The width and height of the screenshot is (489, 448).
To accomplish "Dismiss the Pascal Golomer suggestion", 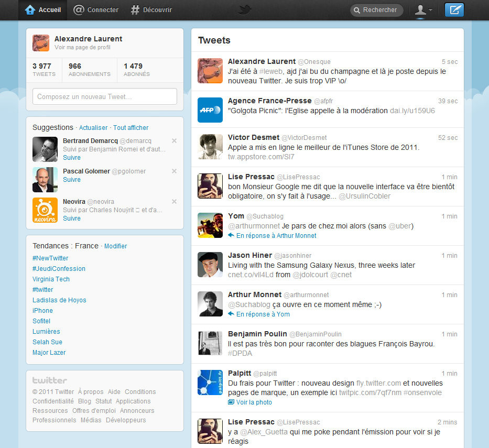I will click(x=174, y=171).
